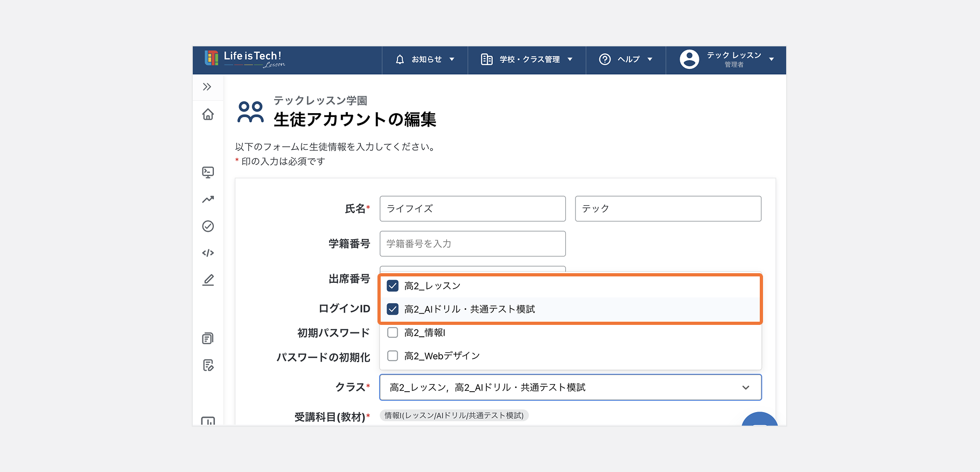980x472 pixels.
Task: Open the sidebar trend line chart icon
Action: (x=208, y=199)
